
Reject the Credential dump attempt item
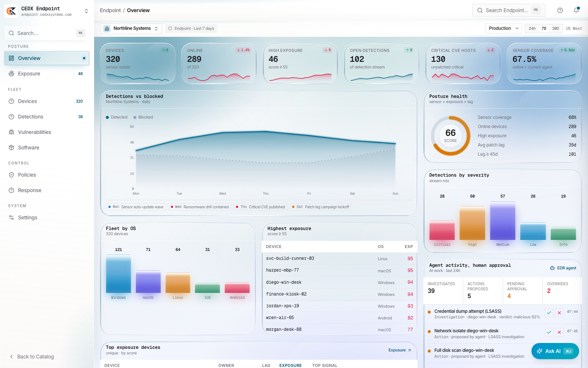559,313
